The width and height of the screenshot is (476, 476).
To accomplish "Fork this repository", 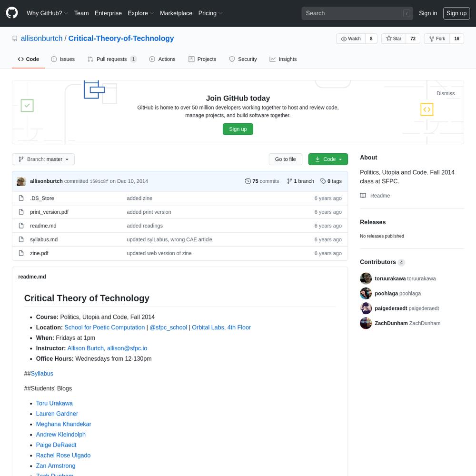I will coord(437,39).
